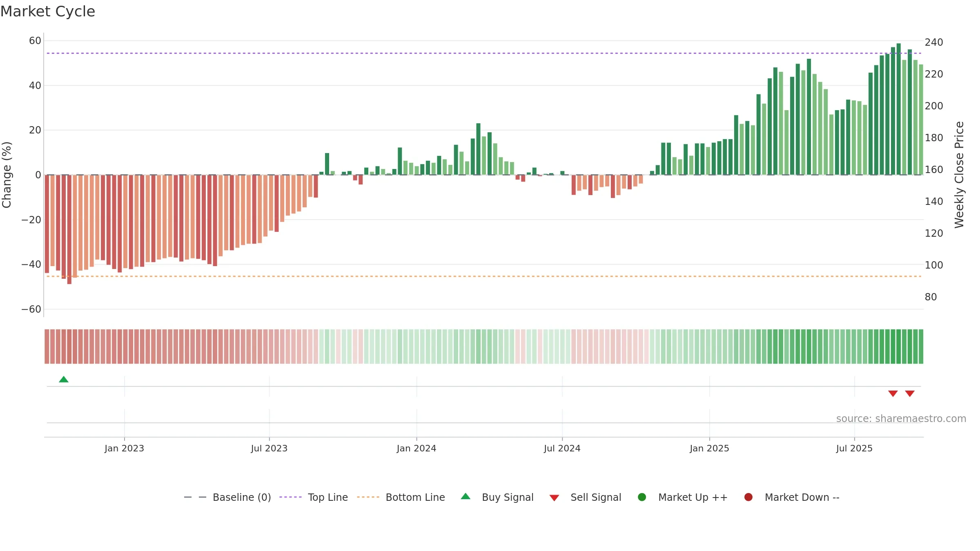Click the Weekly Close Price axis title

click(x=959, y=175)
